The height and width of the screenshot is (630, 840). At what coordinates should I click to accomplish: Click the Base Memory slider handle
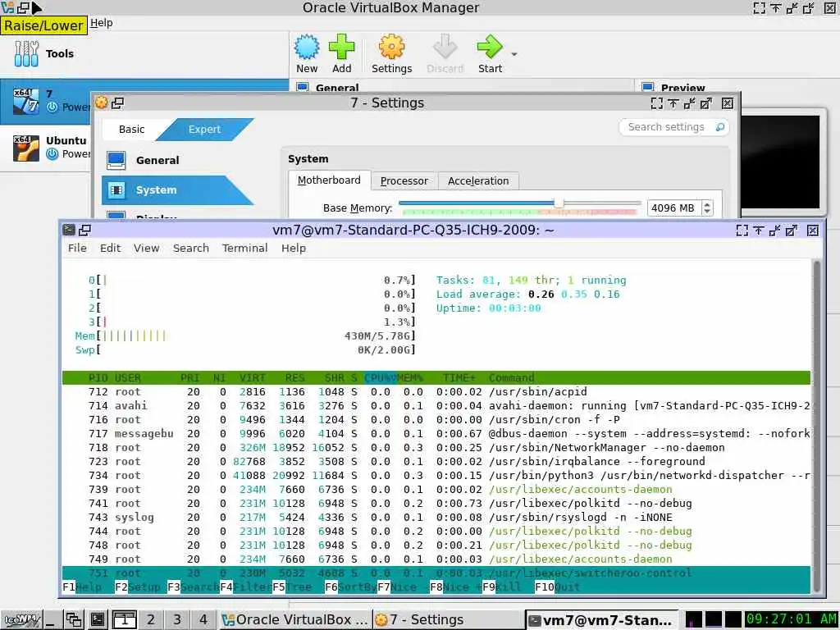click(x=559, y=203)
